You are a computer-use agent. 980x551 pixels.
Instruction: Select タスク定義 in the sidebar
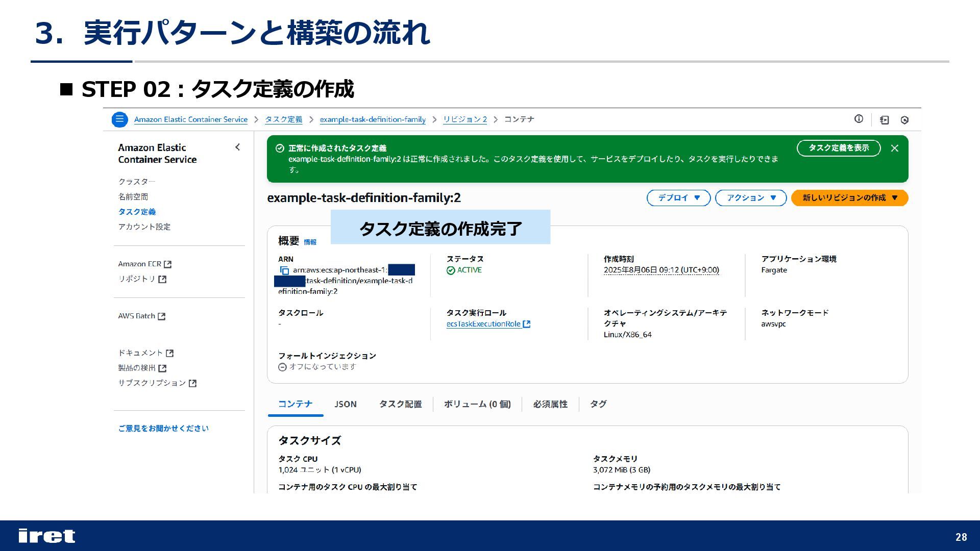(x=137, y=212)
